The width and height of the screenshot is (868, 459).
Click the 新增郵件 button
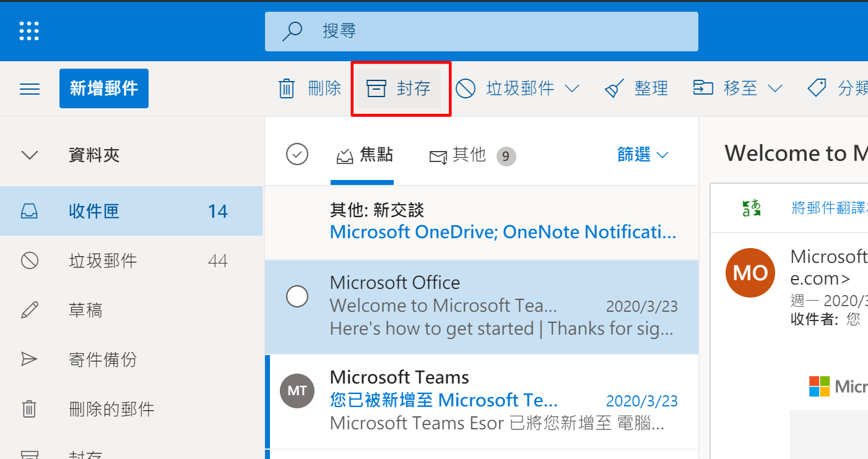[104, 88]
